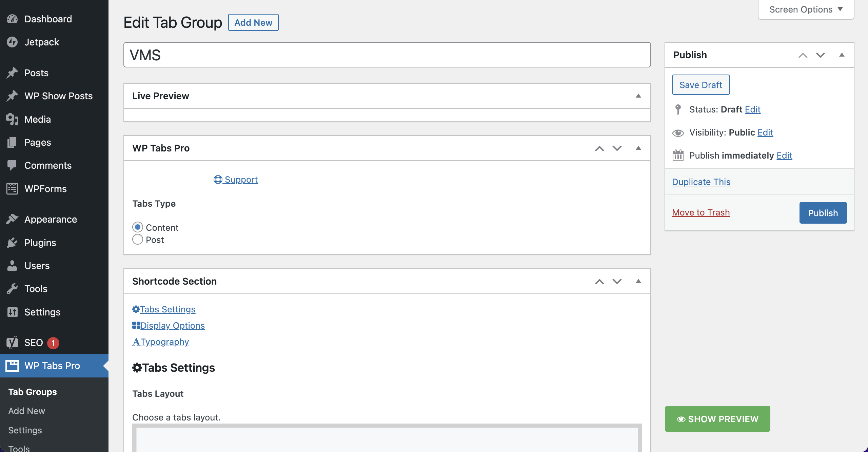
Task: Click the 'Tabs Settings' section heading
Action: (x=174, y=368)
